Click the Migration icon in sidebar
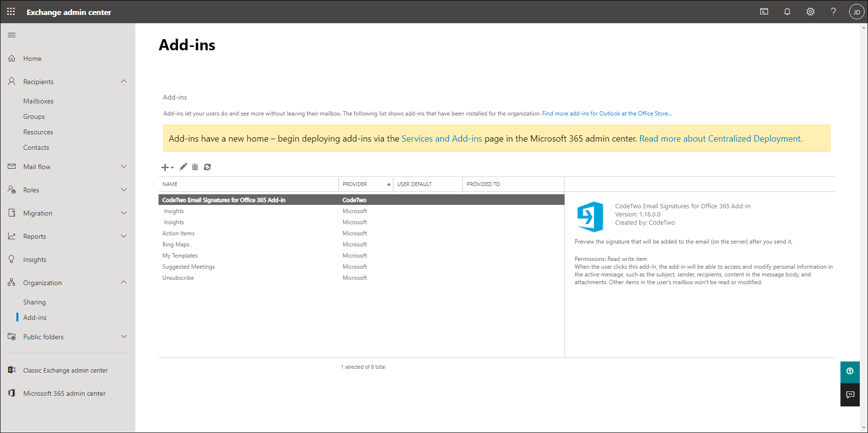This screenshot has width=868, height=433. tap(12, 213)
